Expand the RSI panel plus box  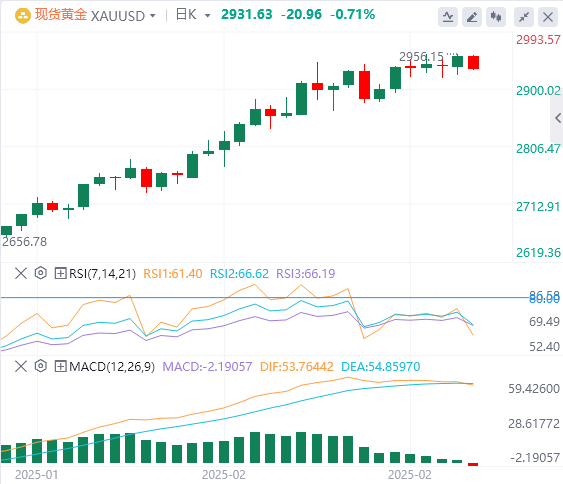point(60,274)
